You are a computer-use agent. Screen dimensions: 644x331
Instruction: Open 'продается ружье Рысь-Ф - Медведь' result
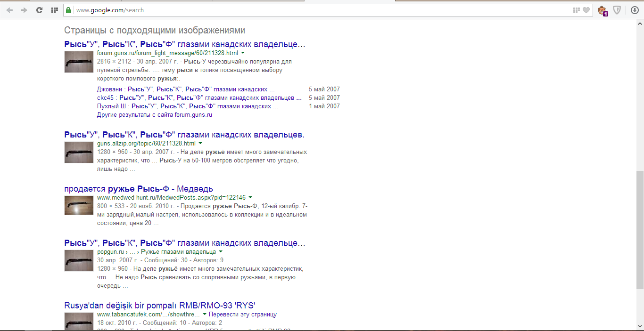139,189
